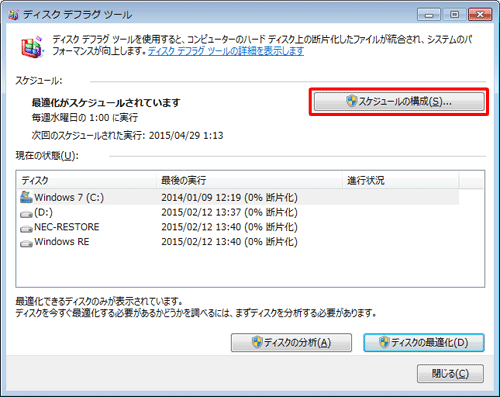The image size is (500, 397).
Task: Open the ディスク デフラグ ツールの詳細を表示します link
Action: [226, 51]
